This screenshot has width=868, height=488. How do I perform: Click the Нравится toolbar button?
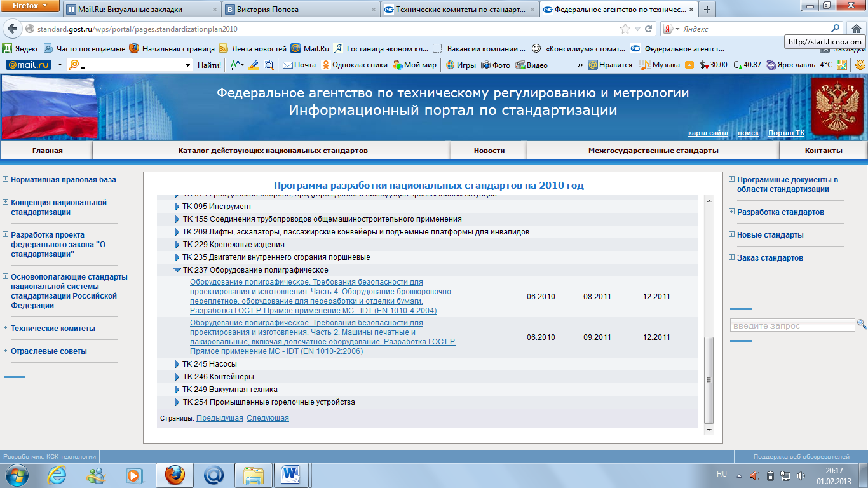click(610, 65)
